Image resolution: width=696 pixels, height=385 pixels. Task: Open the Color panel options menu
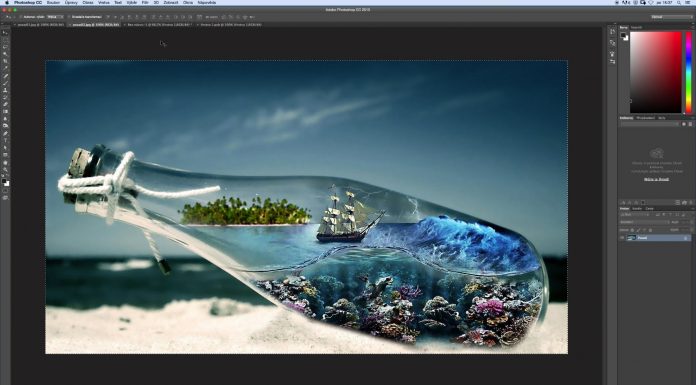(693, 27)
